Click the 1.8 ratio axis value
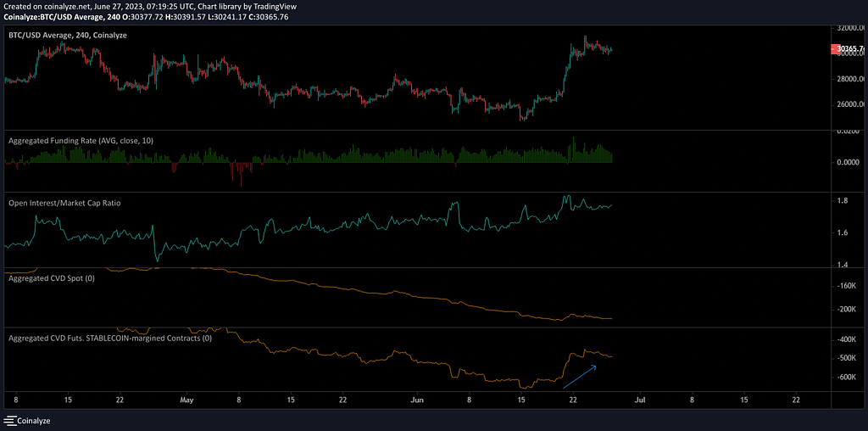The height and width of the screenshot is (431, 868). coord(842,201)
